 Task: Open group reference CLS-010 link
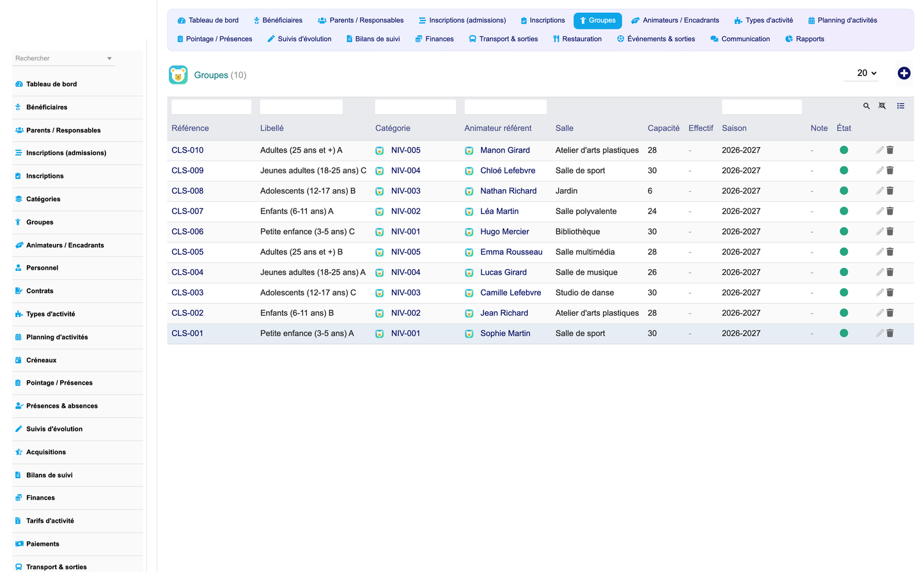click(187, 150)
